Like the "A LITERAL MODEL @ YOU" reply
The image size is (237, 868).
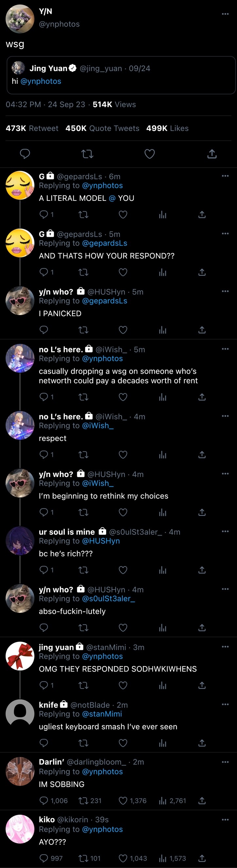click(x=123, y=215)
